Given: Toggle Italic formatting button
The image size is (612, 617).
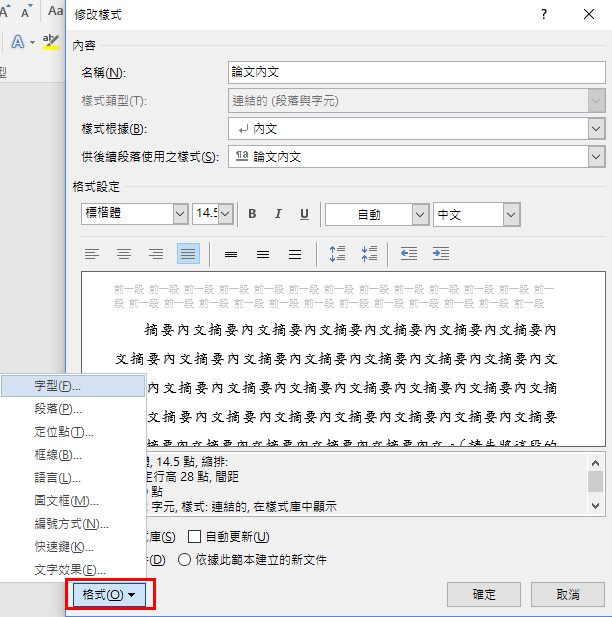Looking at the screenshot, I should click(x=277, y=214).
